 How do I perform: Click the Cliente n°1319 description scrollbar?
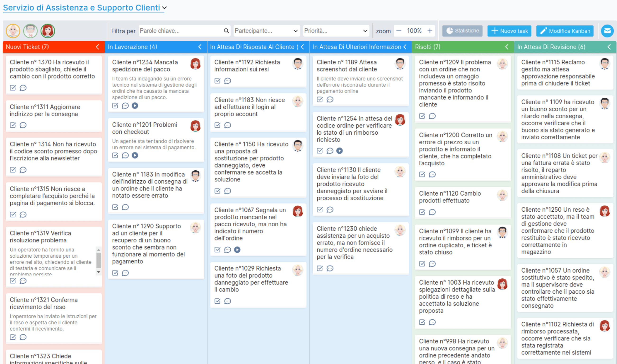[99, 261]
